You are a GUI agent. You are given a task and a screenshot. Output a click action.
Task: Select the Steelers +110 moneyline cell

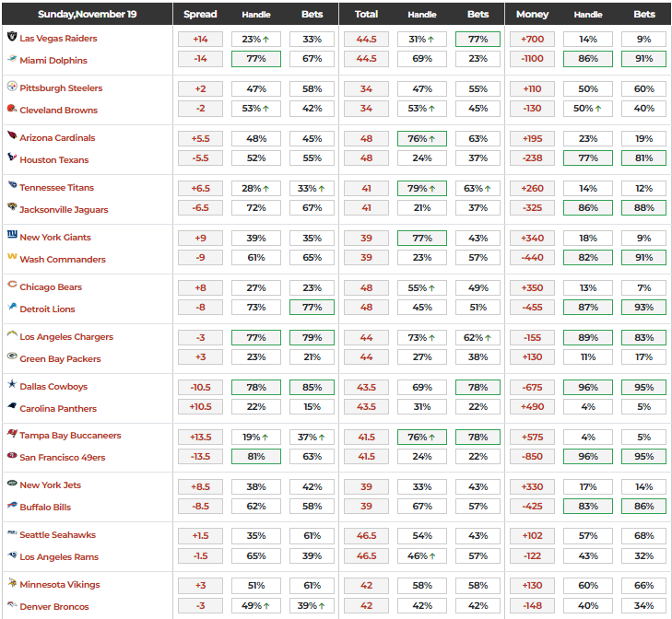(x=532, y=88)
